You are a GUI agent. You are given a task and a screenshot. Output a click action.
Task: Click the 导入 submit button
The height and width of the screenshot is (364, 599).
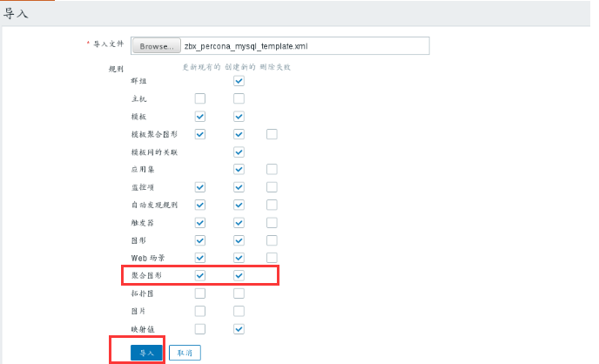[146, 353]
